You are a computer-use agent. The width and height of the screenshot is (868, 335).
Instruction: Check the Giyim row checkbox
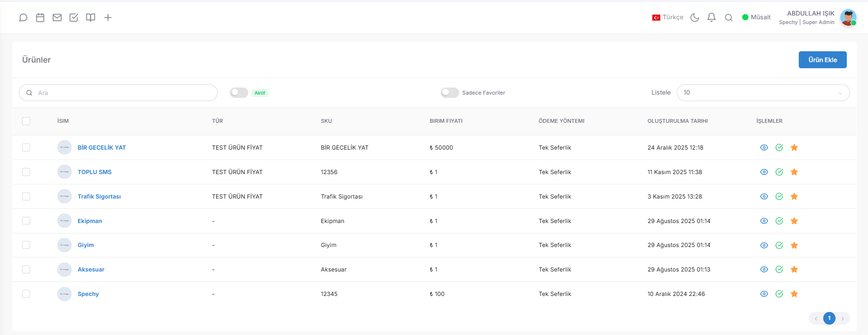26,245
